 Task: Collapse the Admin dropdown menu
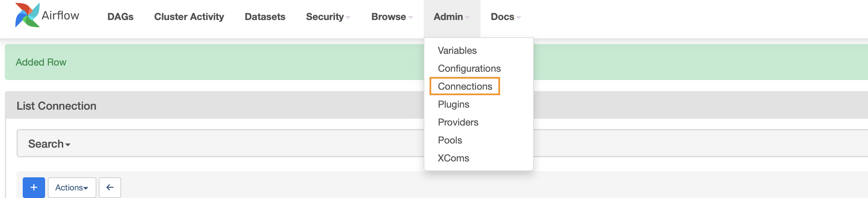coord(452,17)
